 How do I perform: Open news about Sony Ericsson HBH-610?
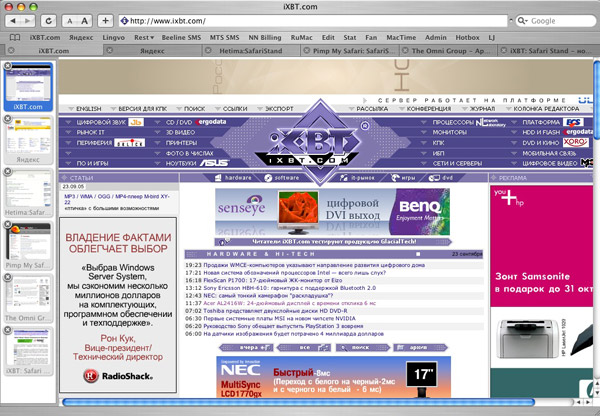(x=290, y=288)
